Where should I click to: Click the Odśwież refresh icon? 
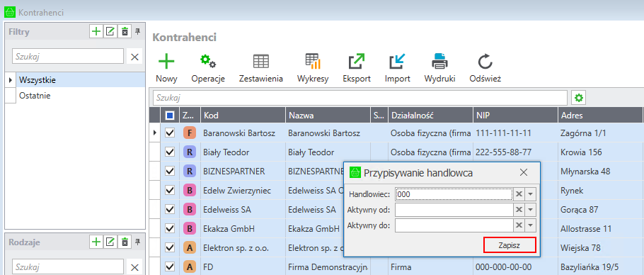[485, 62]
